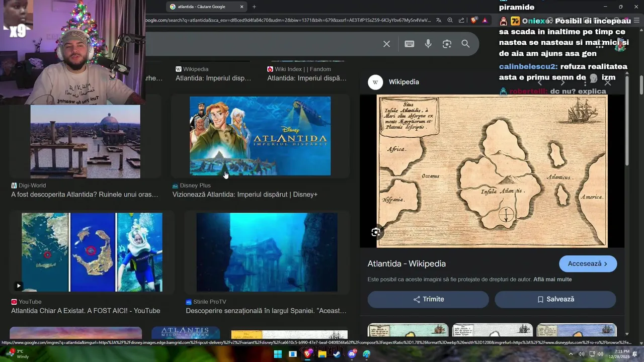
Task: Open the on-screen keyboard input tool icon
Action: click(x=409, y=44)
